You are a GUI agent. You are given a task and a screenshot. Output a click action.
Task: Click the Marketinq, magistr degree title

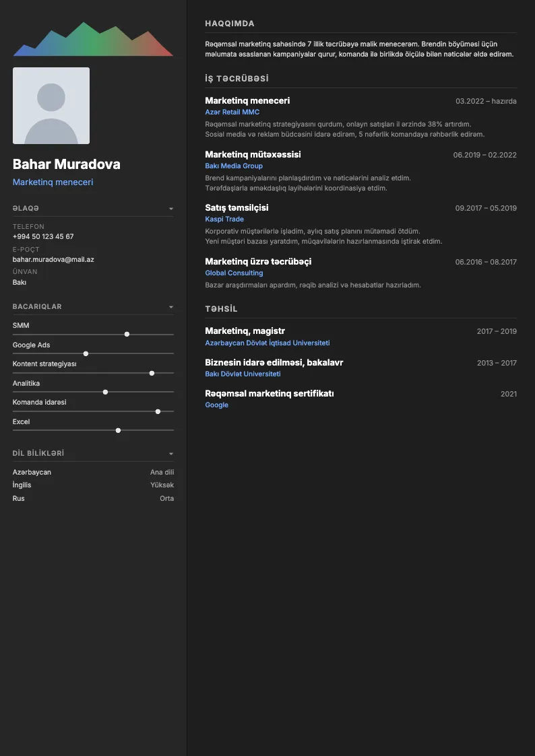click(x=245, y=331)
